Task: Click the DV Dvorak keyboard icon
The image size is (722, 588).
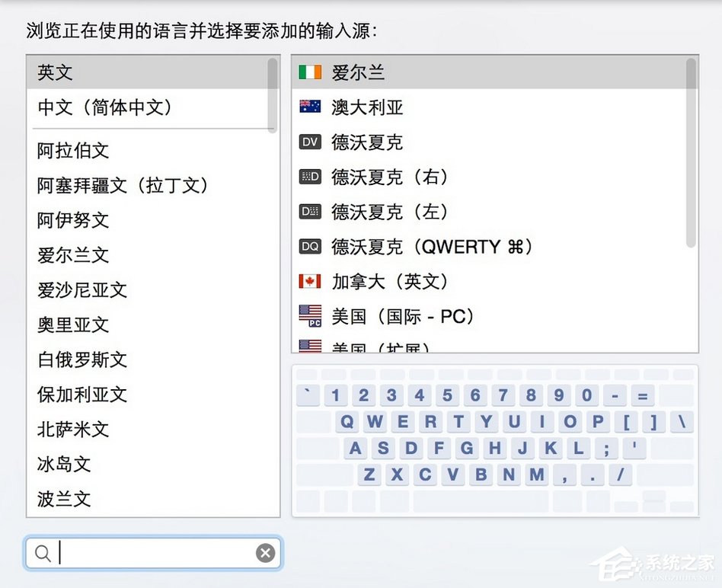Action: click(x=309, y=142)
